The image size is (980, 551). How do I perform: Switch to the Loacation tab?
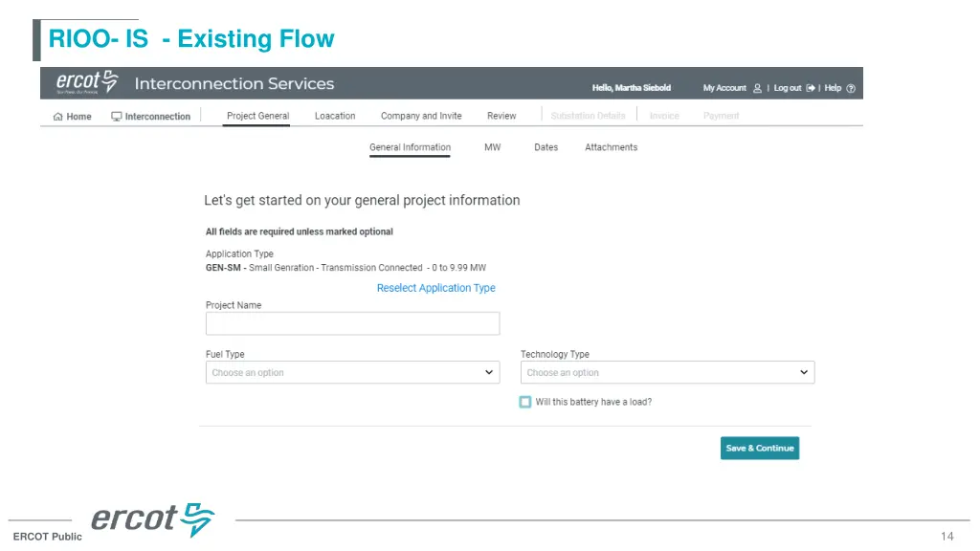click(335, 116)
